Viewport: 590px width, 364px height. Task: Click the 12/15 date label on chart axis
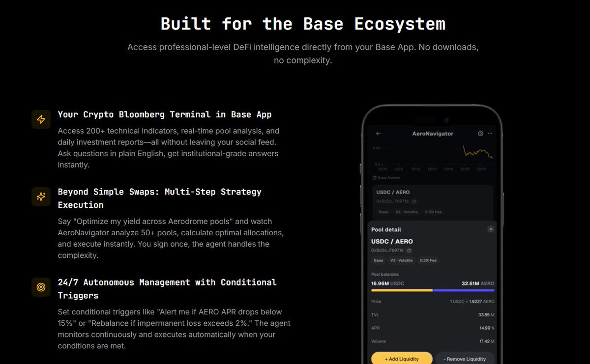click(465, 169)
